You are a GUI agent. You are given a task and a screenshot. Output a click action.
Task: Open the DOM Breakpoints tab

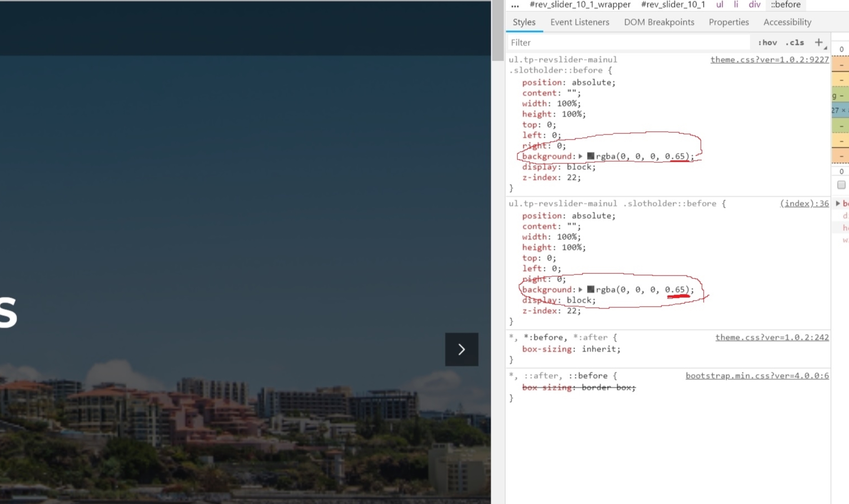click(659, 22)
